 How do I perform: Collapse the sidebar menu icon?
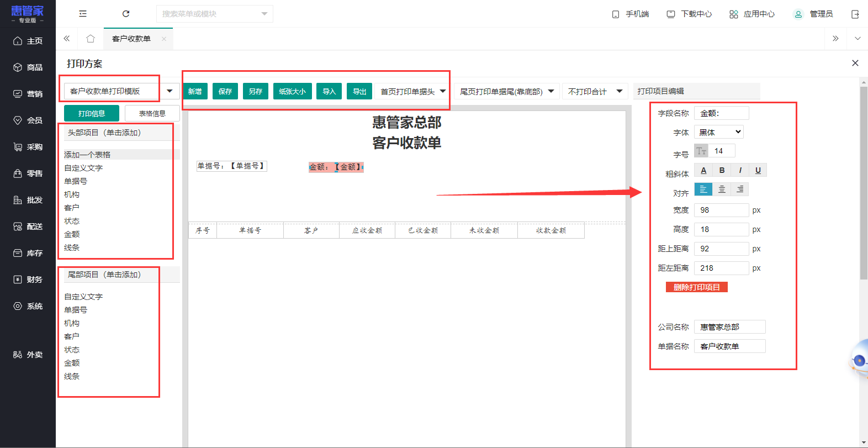(x=83, y=14)
